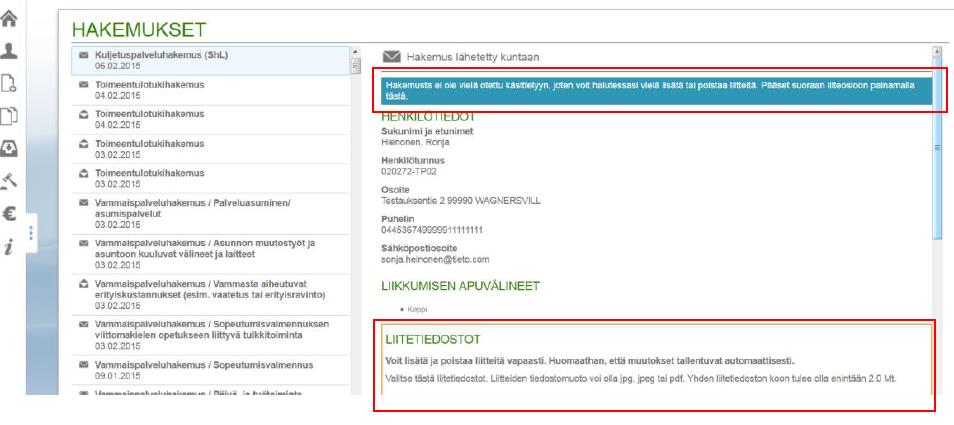954x425 pixels.
Task: Open Vammaispalveluhakemus / Sopeutumisvalmennus 09.01.2015
Action: click(211, 370)
